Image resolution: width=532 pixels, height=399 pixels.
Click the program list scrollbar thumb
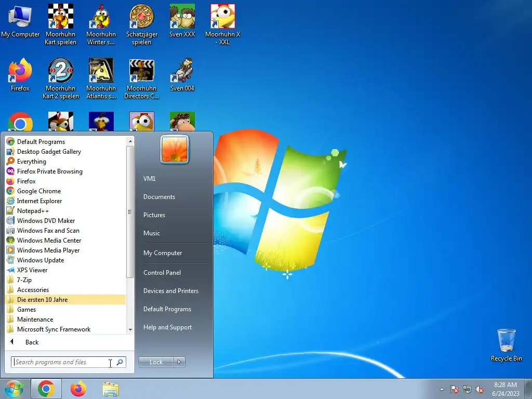[x=130, y=212]
